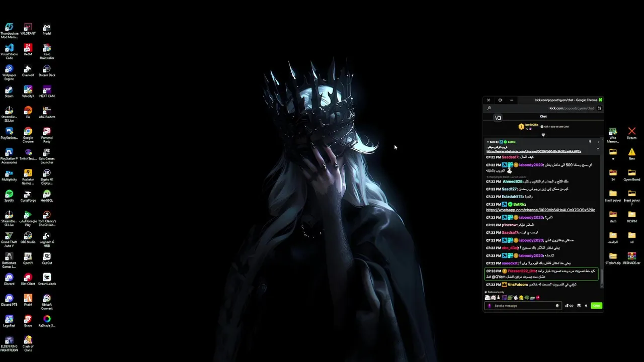Open chat settings gear icon
This screenshot has width=644, height=362.
tap(586, 306)
